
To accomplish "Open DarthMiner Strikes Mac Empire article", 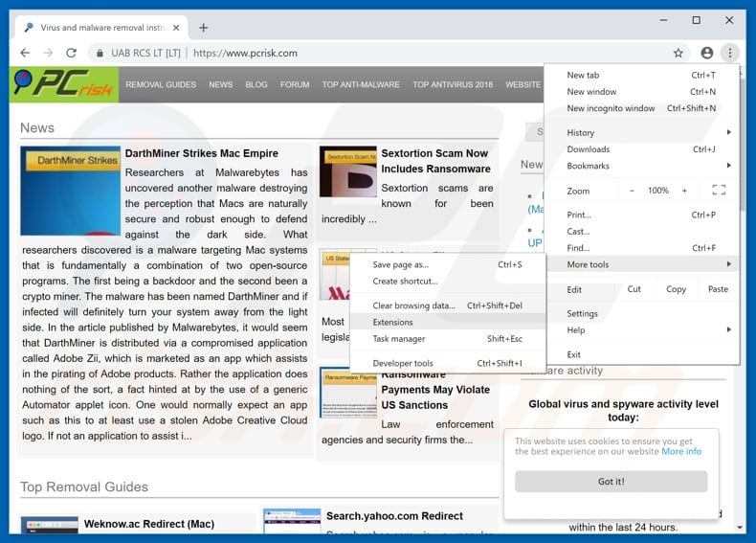I will (202, 153).
